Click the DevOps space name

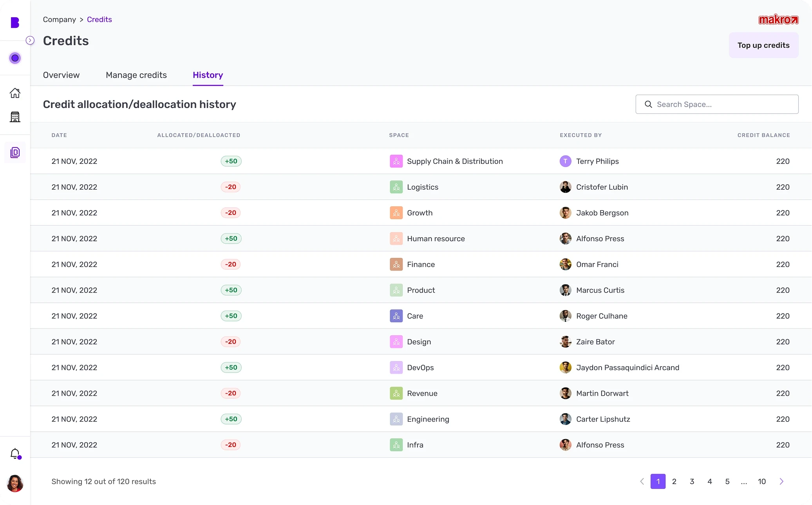click(x=420, y=368)
